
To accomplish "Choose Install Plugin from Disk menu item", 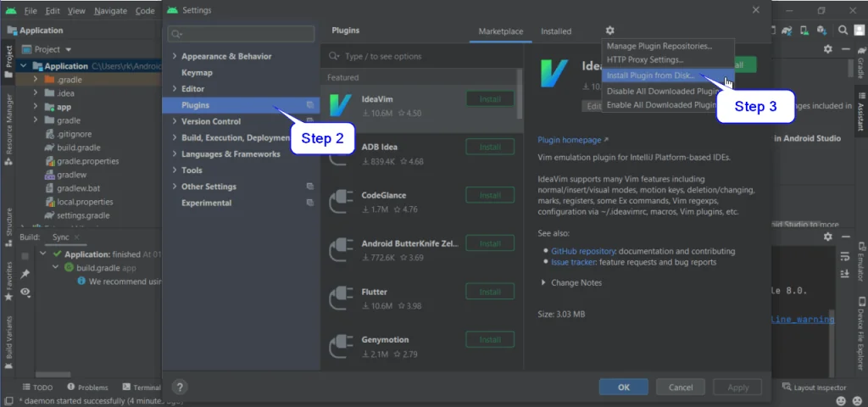I will [668, 75].
